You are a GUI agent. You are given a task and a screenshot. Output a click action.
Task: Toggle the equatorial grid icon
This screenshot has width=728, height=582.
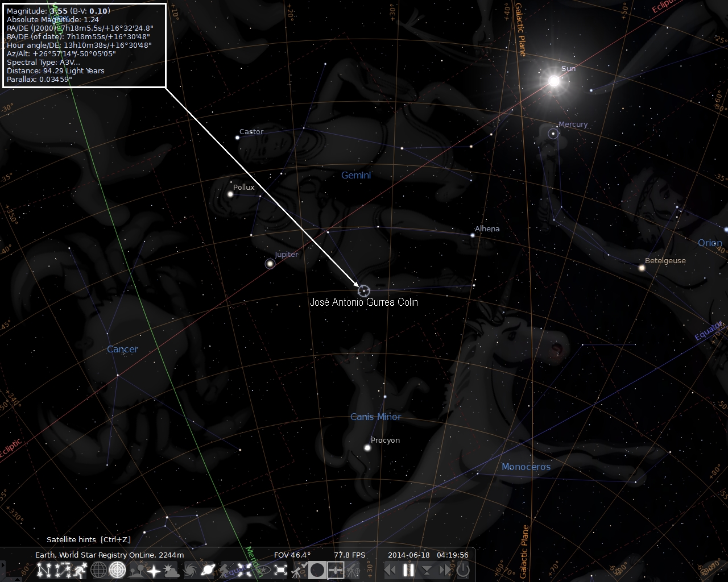click(x=98, y=570)
